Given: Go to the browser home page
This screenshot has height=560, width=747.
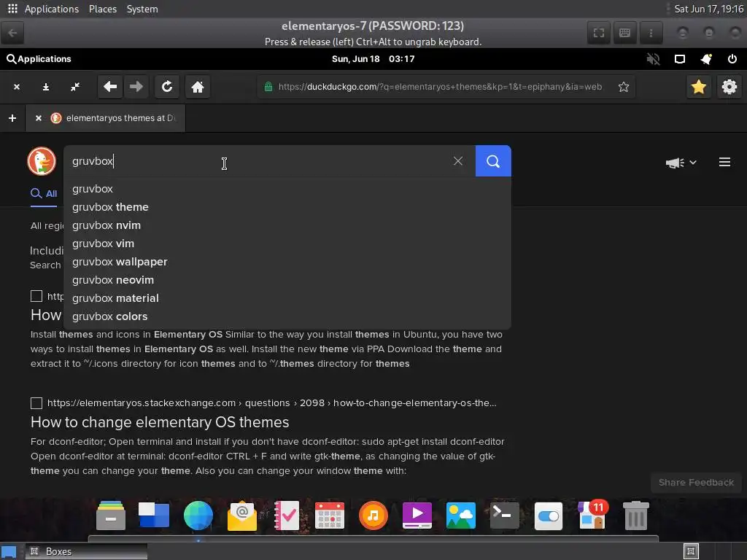Looking at the screenshot, I should point(198,87).
